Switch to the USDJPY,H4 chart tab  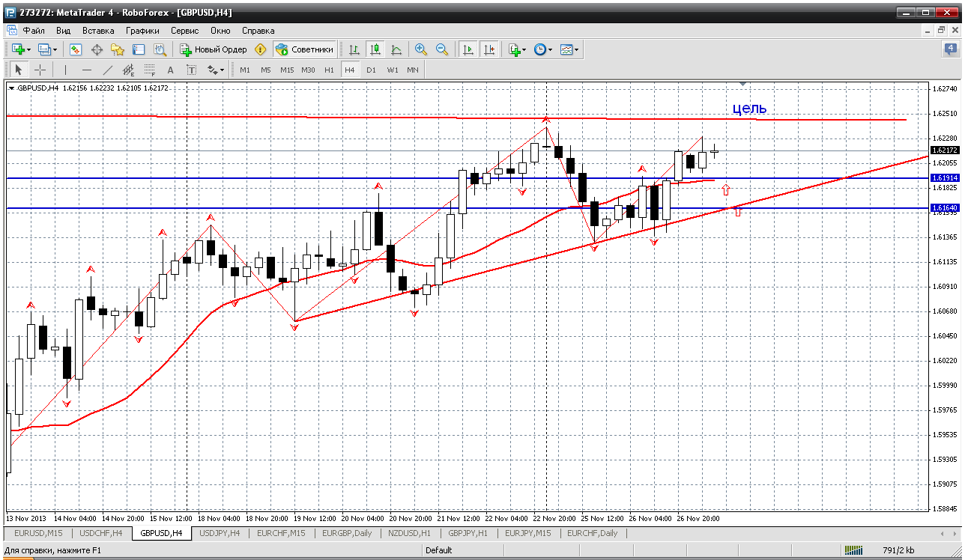220,533
